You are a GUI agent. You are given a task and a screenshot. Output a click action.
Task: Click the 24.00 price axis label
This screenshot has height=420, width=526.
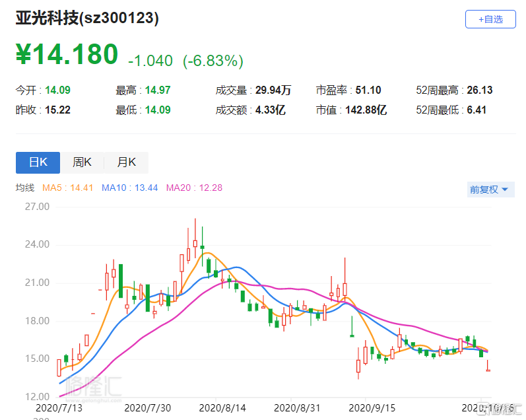coord(37,244)
